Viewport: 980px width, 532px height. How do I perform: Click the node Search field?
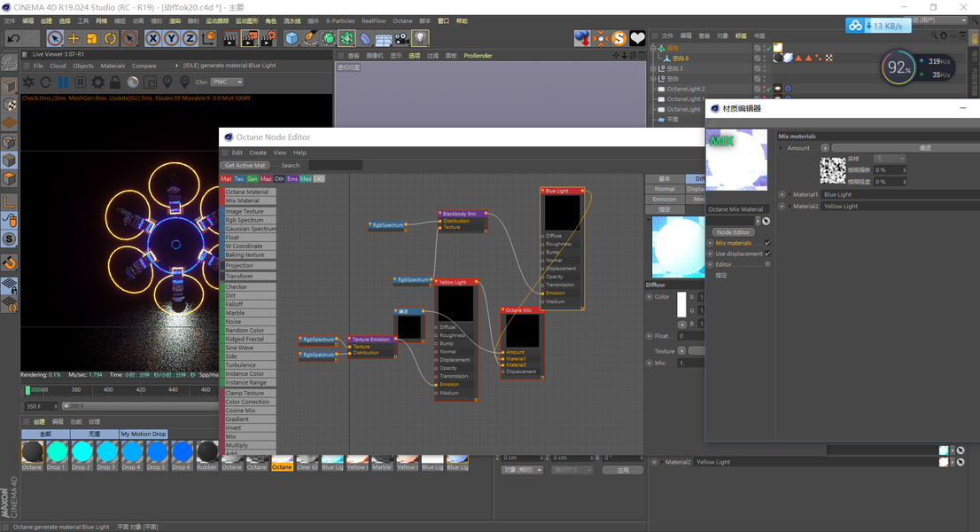(336, 166)
